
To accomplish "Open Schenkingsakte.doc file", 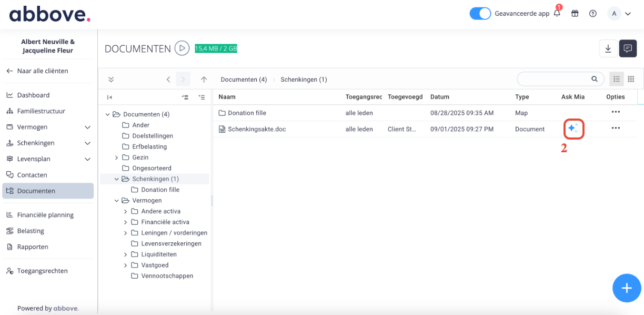I will (x=256, y=129).
